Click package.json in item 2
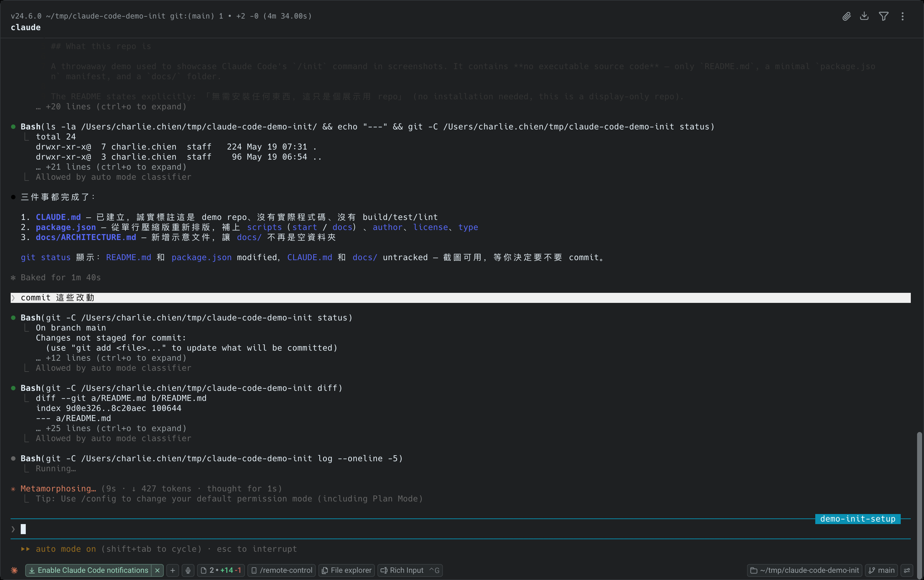924x580 pixels. 66,227
